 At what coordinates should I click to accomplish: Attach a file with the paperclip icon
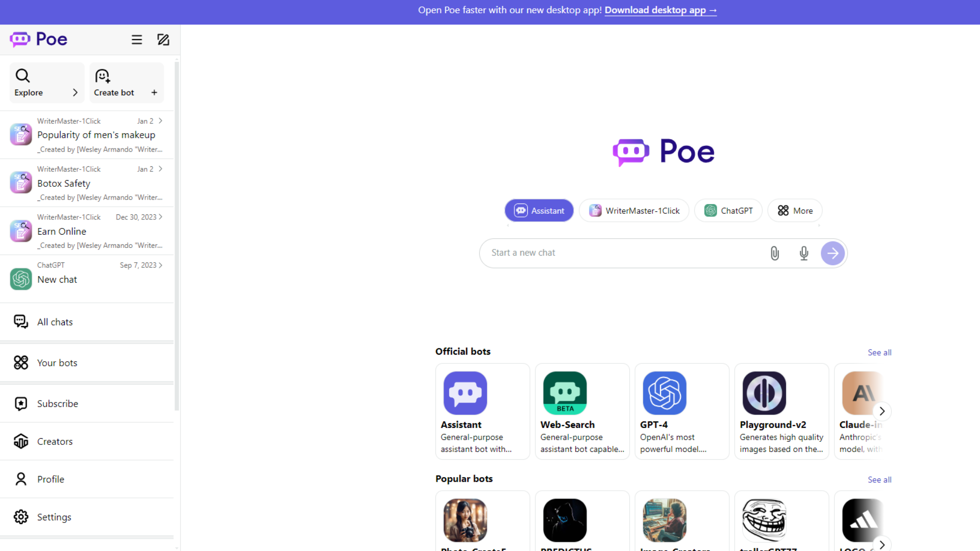click(x=774, y=253)
